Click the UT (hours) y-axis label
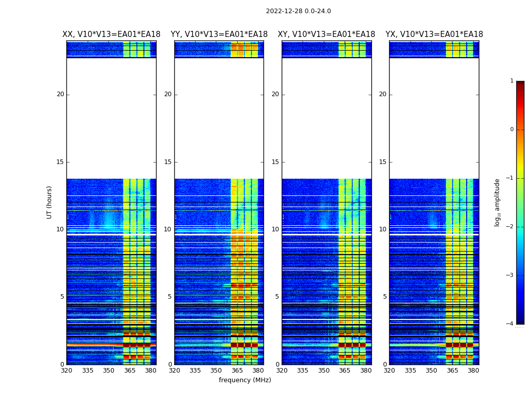Screen dimensions: 532x405 [x=50, y=202]
